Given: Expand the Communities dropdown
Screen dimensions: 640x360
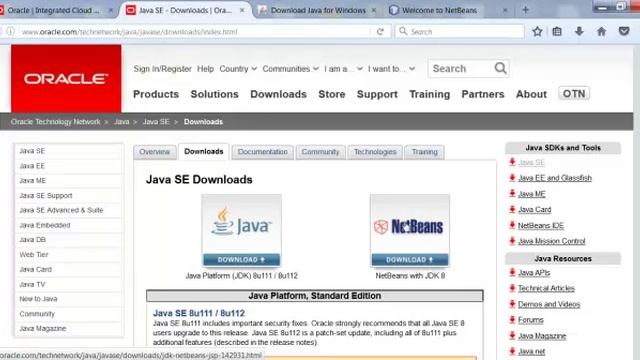Looking at the screenshot, I should (290, 69).
